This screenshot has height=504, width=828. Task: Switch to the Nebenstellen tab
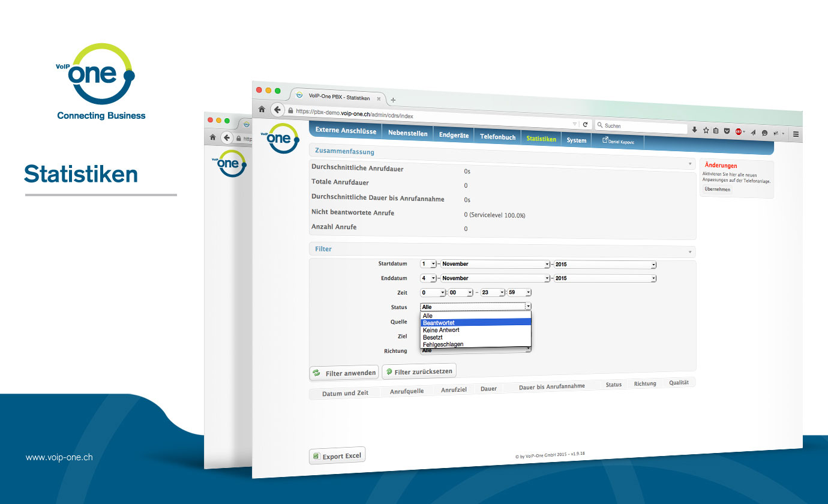[x=407, y=133]
